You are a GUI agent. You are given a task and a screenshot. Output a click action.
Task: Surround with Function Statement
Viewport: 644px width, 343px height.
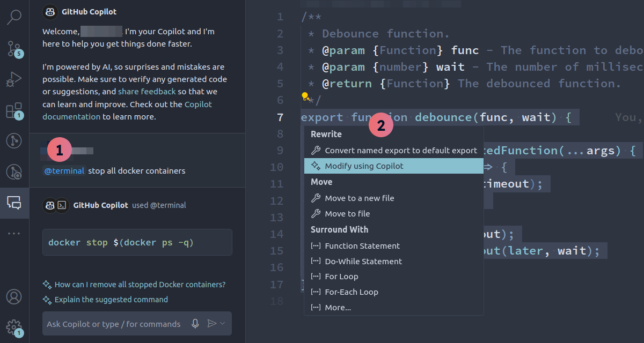point(394,246)
